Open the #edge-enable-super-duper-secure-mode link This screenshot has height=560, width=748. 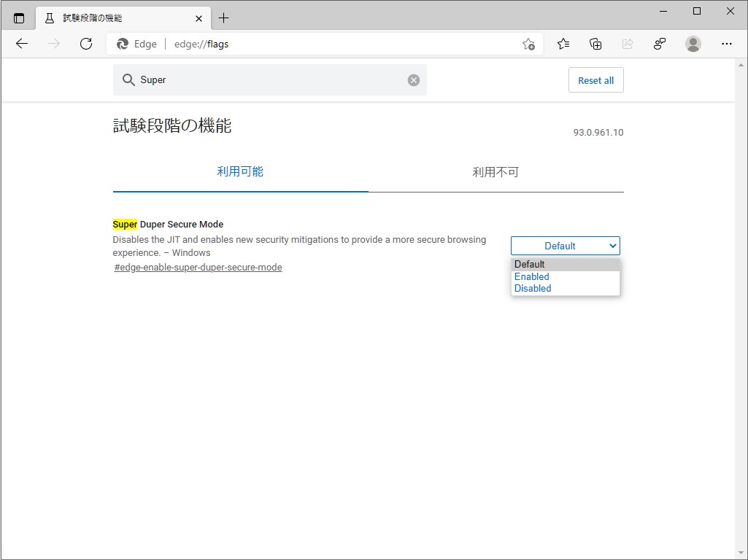click(x=198, y=268)
